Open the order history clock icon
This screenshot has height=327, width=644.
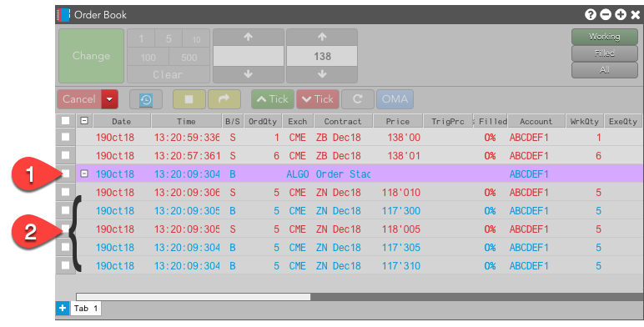click(146, 99)
